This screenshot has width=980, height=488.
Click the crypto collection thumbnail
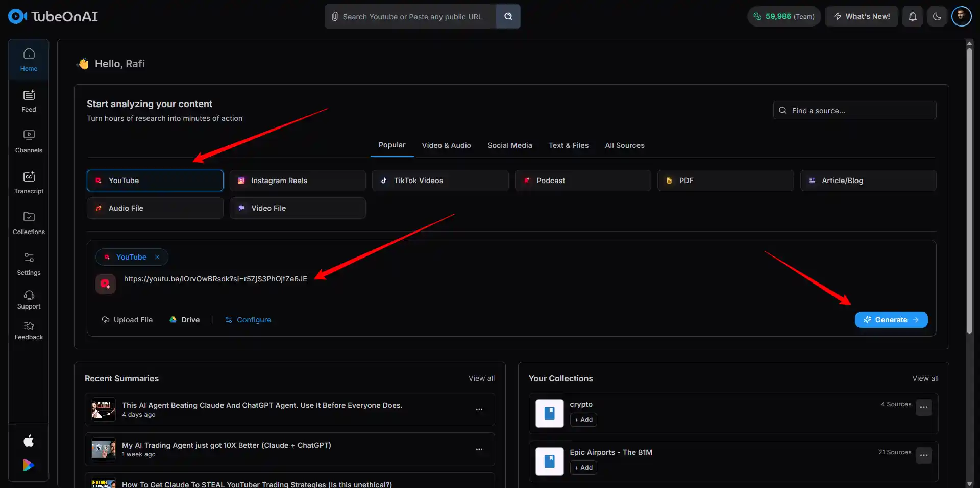[550, 413]
